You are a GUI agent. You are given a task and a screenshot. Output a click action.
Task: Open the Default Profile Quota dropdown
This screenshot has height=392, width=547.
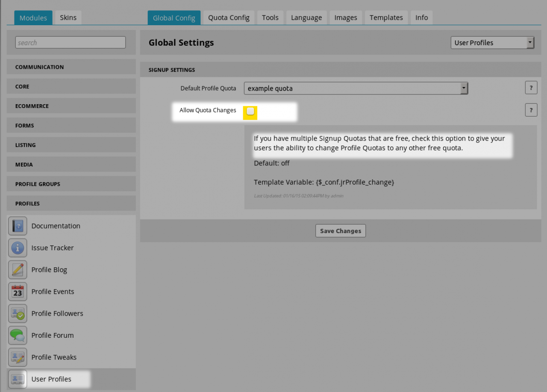[356, 88]
